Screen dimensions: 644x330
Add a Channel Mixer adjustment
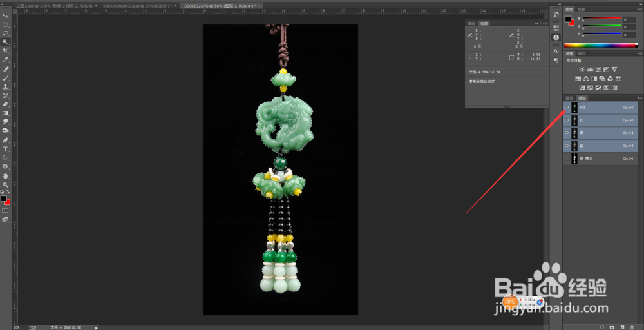611,79
